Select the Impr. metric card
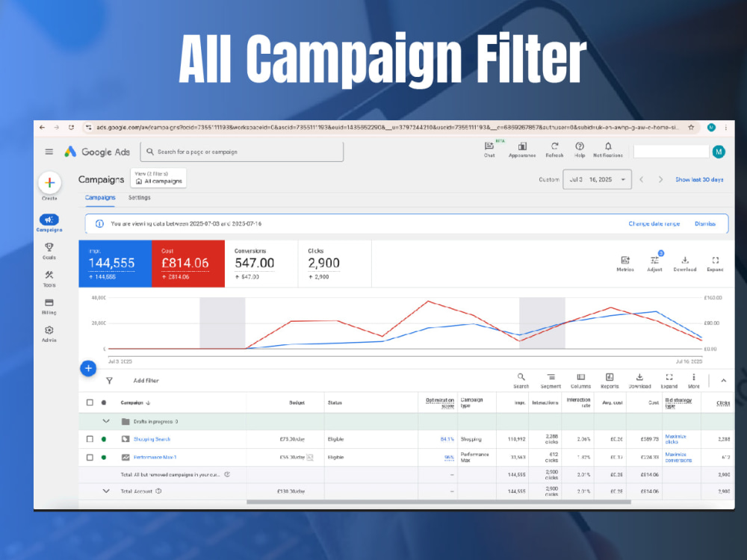Screen dimensions: 747x560 (x=115, y=264)
